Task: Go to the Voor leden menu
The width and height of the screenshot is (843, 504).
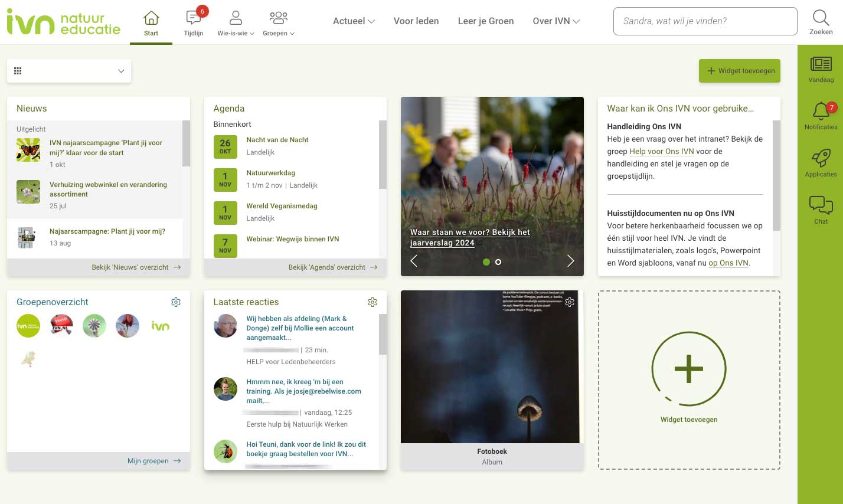Action: [x=416, y=21]
